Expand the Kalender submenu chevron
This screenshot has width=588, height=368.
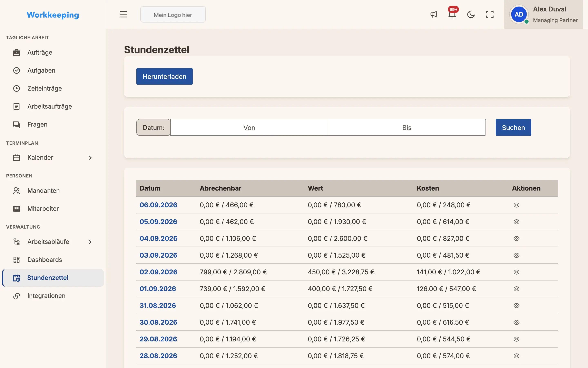[x=90, y=158]
